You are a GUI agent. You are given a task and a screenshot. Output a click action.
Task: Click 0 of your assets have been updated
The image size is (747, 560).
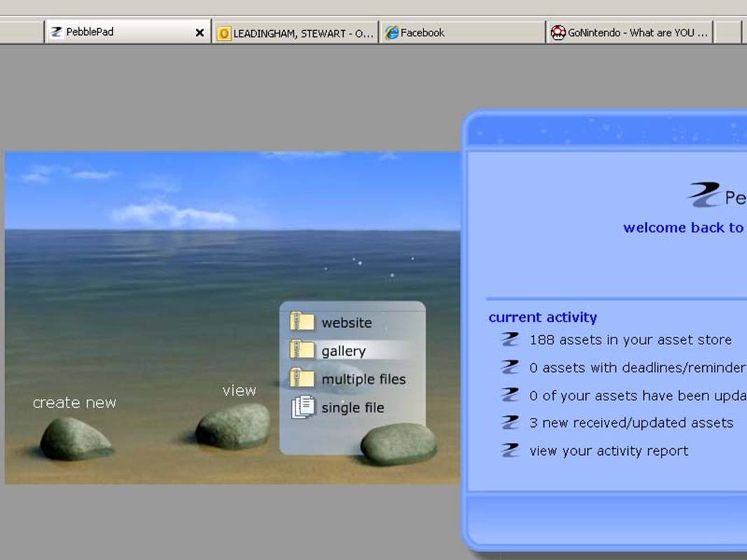point(636,395)
